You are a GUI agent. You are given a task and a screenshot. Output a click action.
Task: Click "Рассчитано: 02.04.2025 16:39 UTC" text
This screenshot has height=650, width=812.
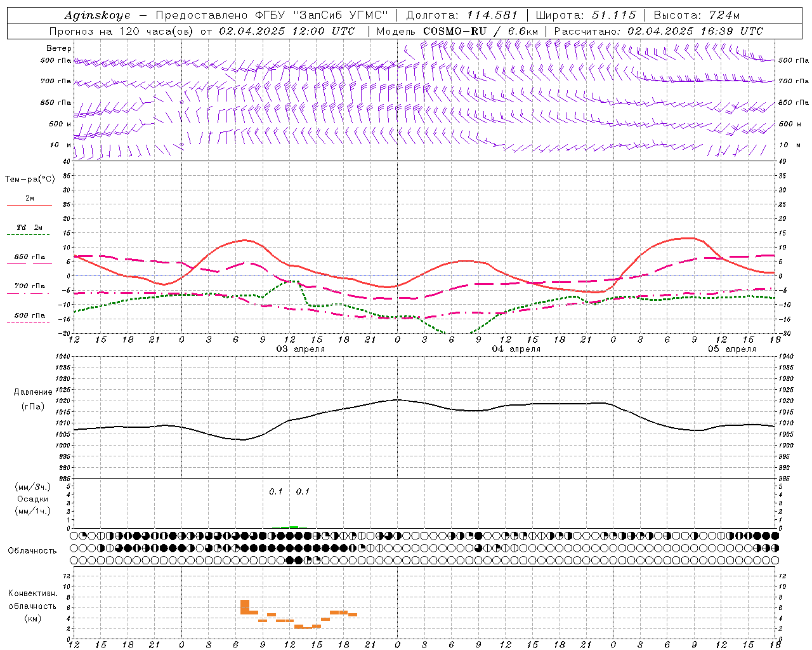point(658,31)
